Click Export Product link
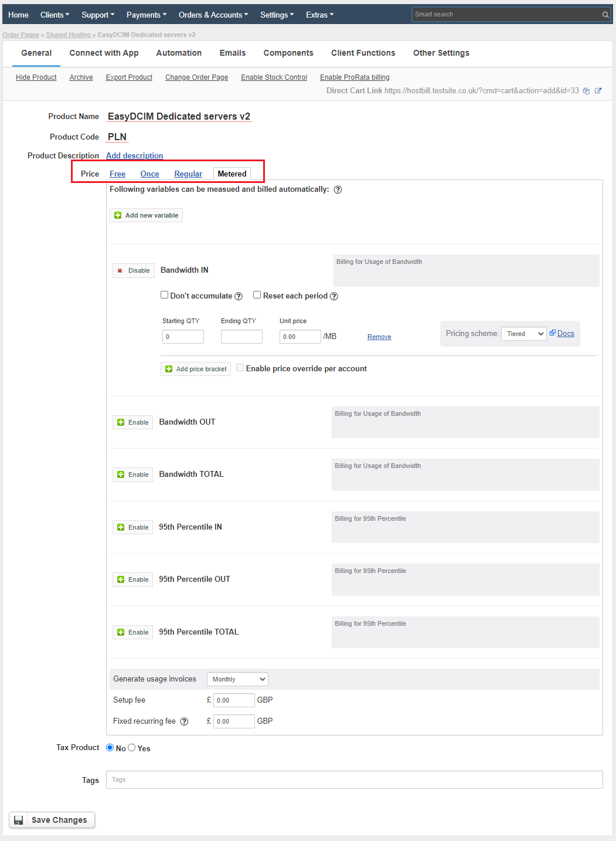Image resolution: width=616 pixels, height=841 pixels. [129, 77]
